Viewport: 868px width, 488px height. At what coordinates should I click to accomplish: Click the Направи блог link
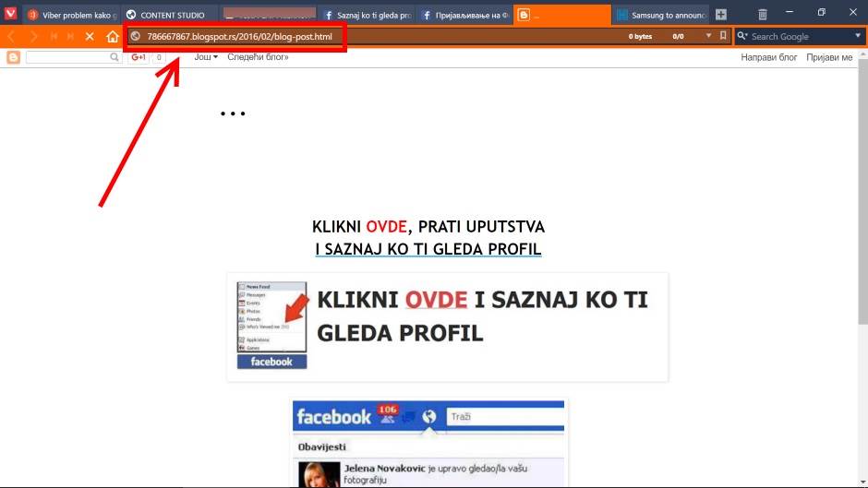pyautogui.click(x=768, y=57)
